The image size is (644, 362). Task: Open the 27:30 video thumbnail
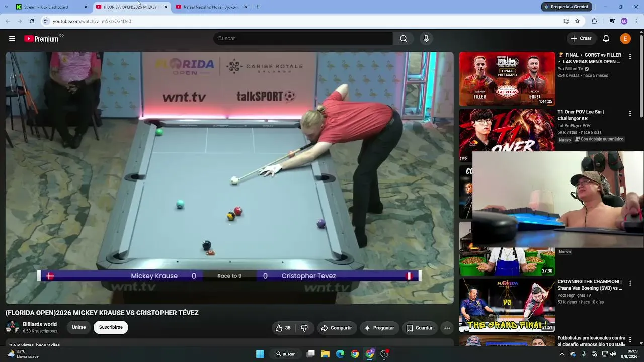(x=507, y=261)
